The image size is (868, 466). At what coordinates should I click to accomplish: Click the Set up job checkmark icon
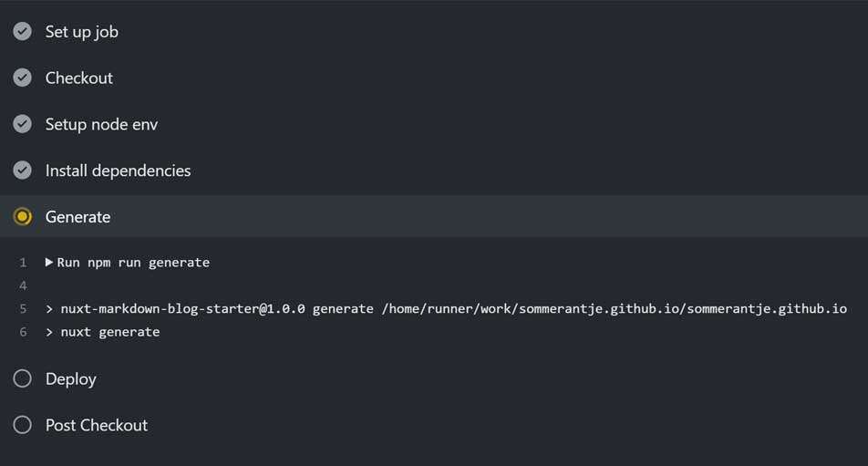click(23, 32)
